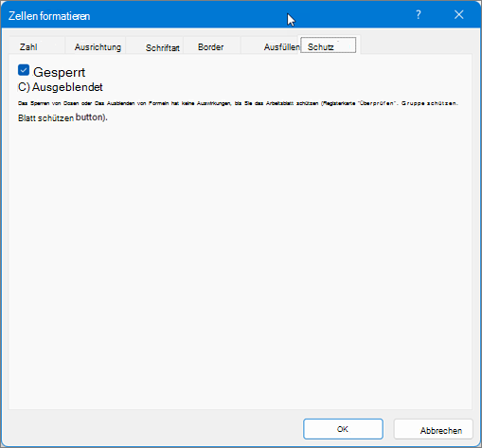Open the Ausrichtung tab

point(98,47)
